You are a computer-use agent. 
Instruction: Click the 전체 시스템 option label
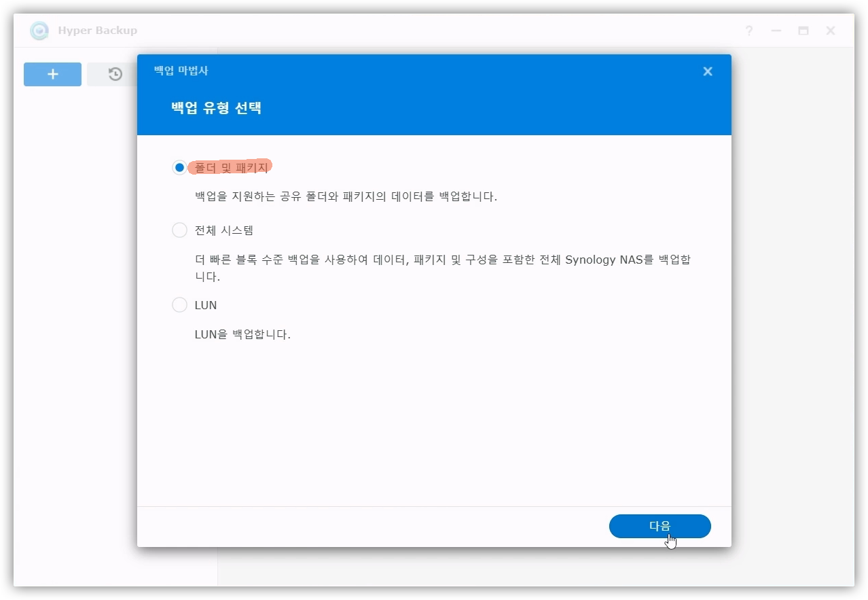[x=223, y=230]
